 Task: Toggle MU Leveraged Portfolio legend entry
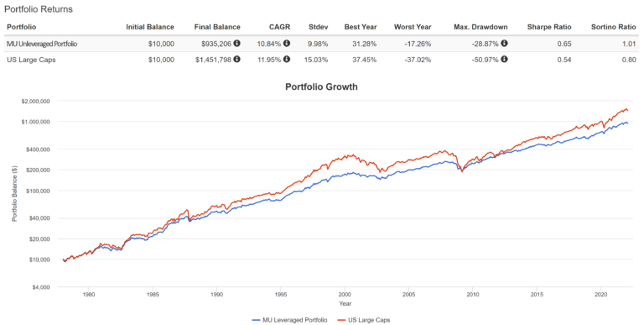point(289,320)
